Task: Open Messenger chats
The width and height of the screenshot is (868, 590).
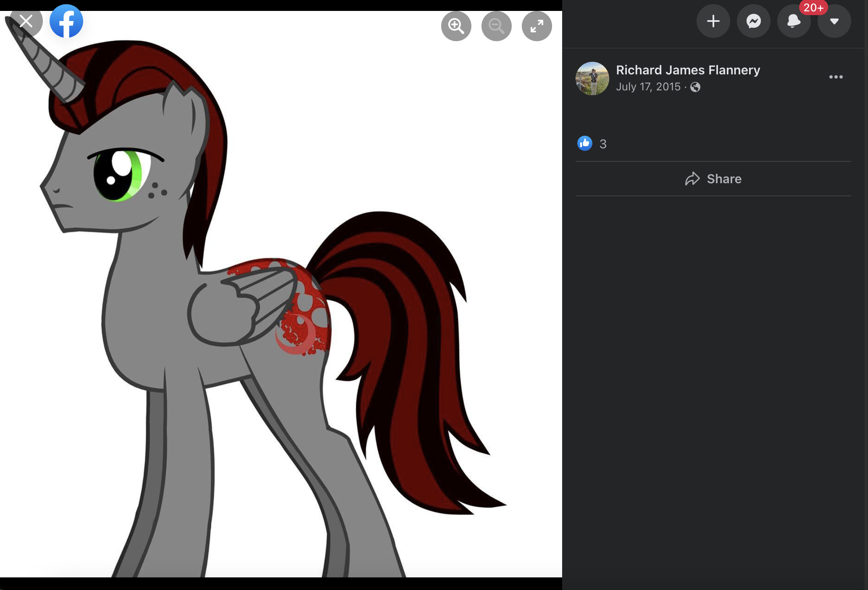Action: pyautogui.click(x=753, y=21)
